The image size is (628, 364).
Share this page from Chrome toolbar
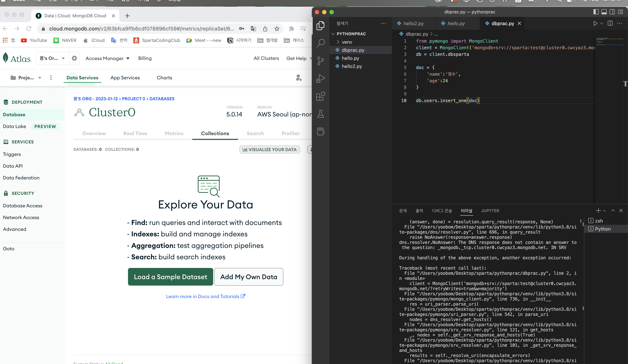265,29
